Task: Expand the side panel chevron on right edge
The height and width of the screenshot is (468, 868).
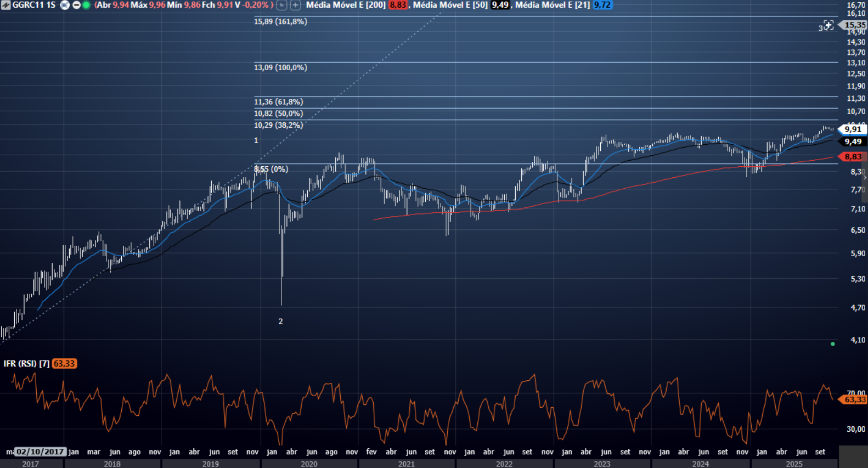Action: 865,178
